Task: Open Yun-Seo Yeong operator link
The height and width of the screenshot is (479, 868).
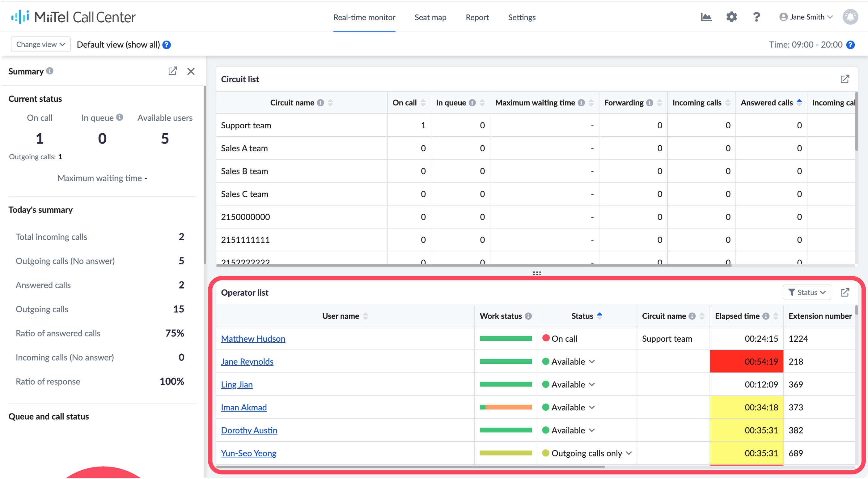Action: [248, 453]
